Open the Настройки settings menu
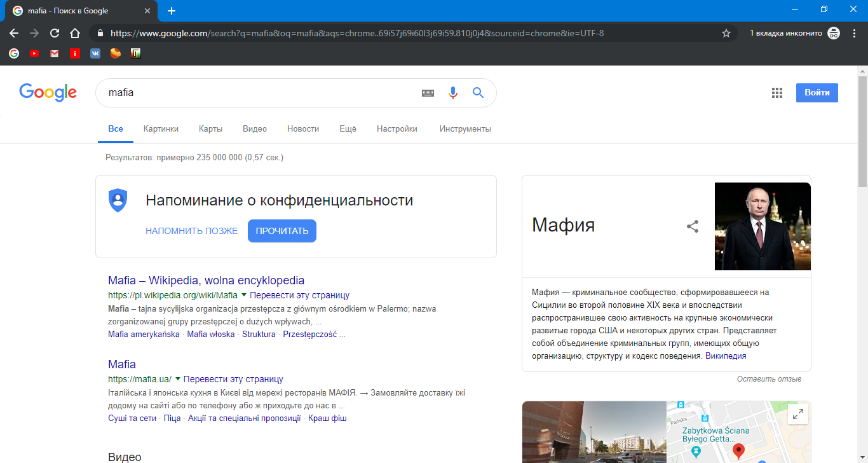The height and width of the screenshot is (463, 868). tap(397, 128)
